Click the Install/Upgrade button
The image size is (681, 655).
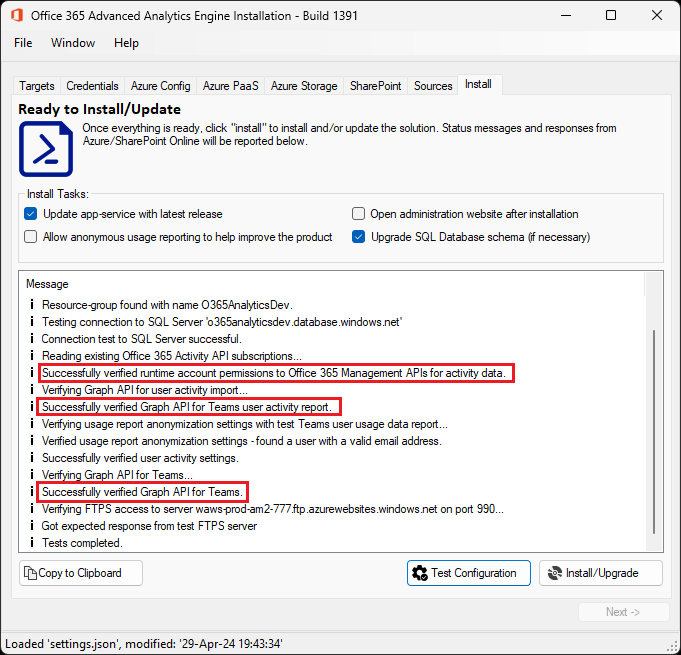[601, 573]
